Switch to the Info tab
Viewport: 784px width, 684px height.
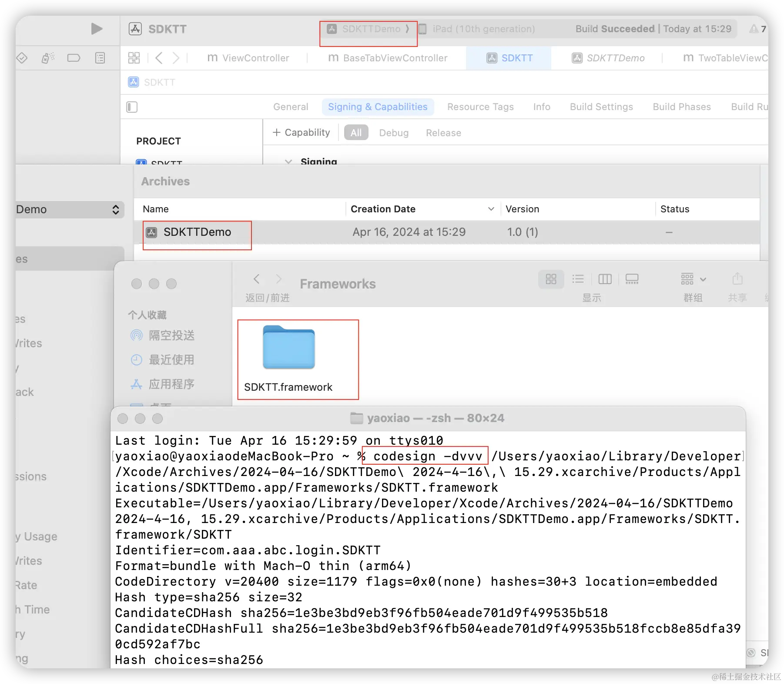point(542,107)
